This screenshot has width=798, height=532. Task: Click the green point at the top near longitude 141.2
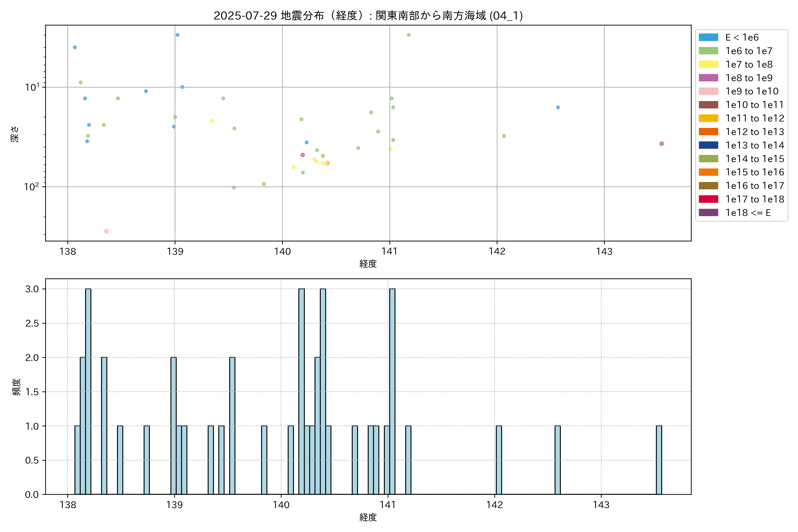pyautogui.click(x=409, y=35)
